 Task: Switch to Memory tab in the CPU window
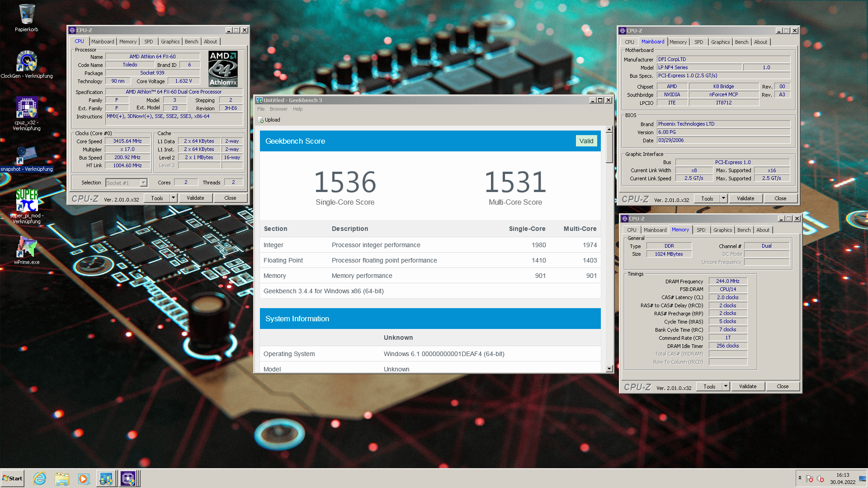click(128, 42)
